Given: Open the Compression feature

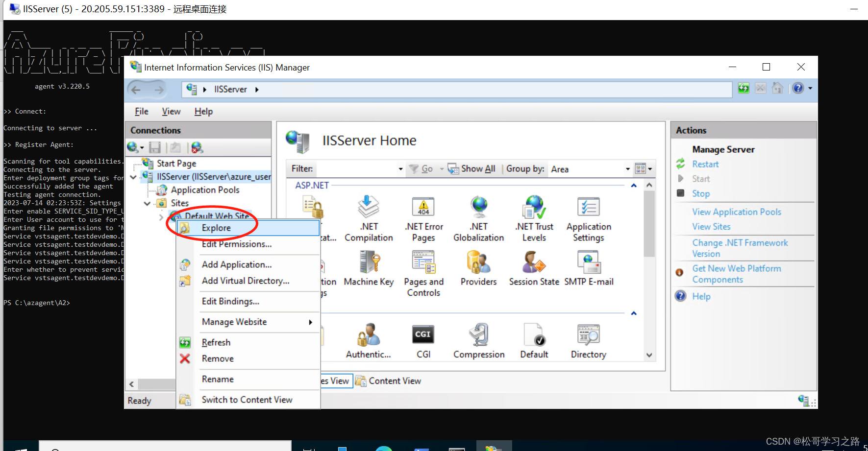Looking at the screenshot, I should [478, 341].
